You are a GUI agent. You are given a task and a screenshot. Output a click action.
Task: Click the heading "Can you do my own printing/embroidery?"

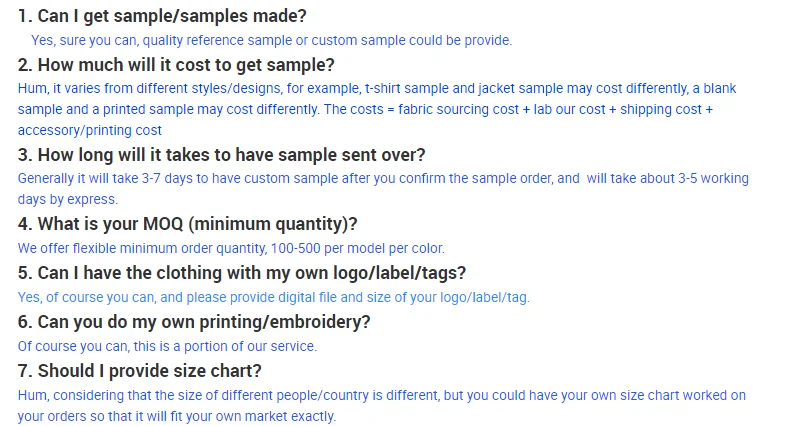click(x=194, y=321)
